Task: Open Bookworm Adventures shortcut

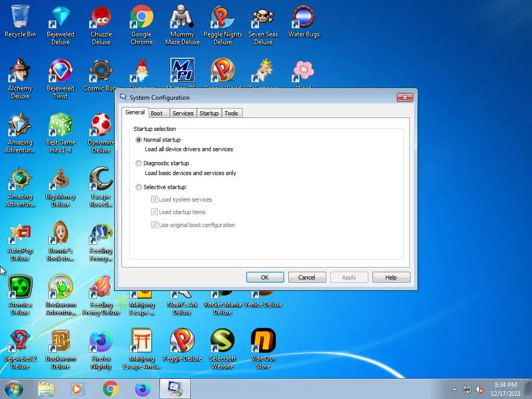Action: click(60, 295)
